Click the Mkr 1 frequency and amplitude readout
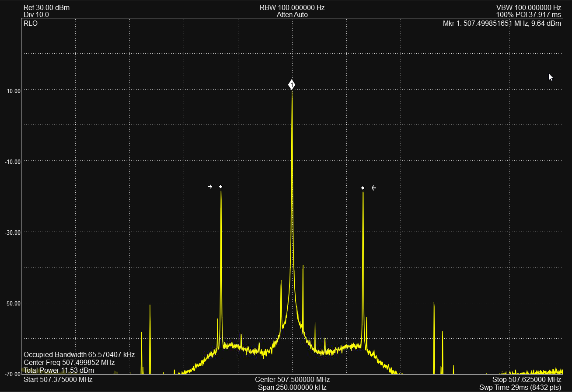The image size is (572, 392). (x=502, y=24)
